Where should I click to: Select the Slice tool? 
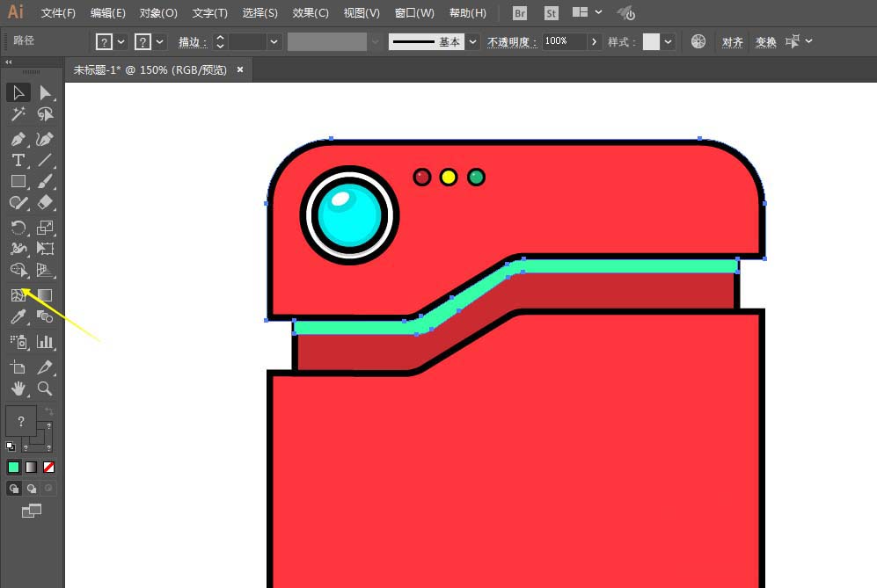point(45,367)
